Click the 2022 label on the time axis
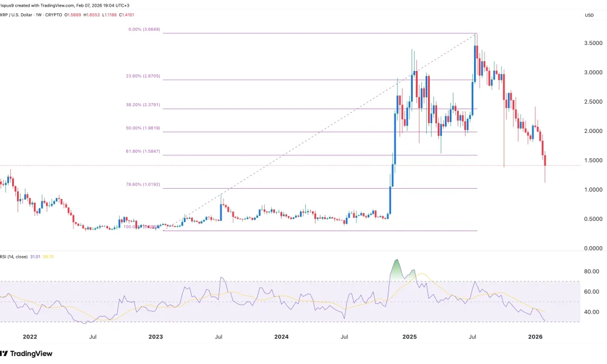This screenshot has height=364, width=607. tap(31, 335)
